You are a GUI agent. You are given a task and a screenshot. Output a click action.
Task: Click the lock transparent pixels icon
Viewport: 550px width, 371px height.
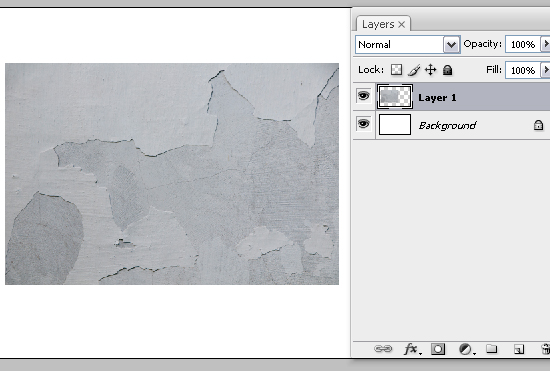396,69
